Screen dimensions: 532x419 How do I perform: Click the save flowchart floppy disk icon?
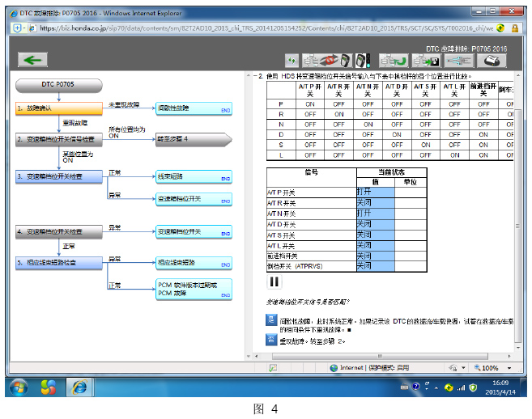[427, 61]
